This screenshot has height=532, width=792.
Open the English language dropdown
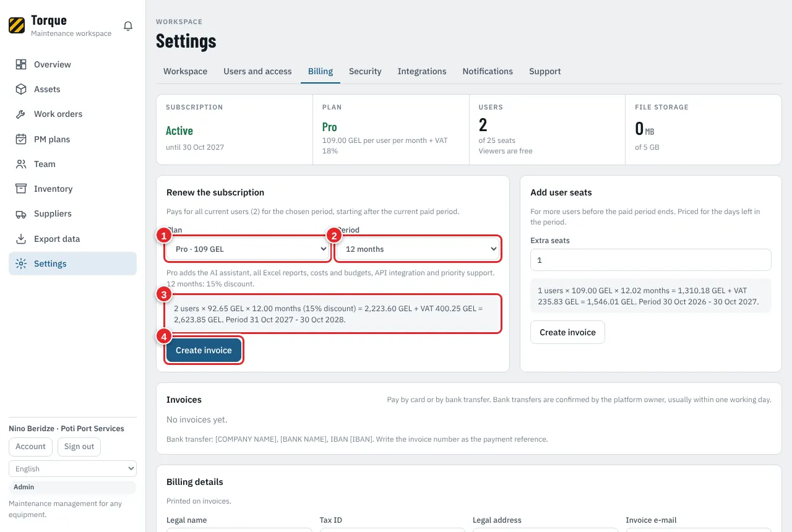[x=72, y=469]
